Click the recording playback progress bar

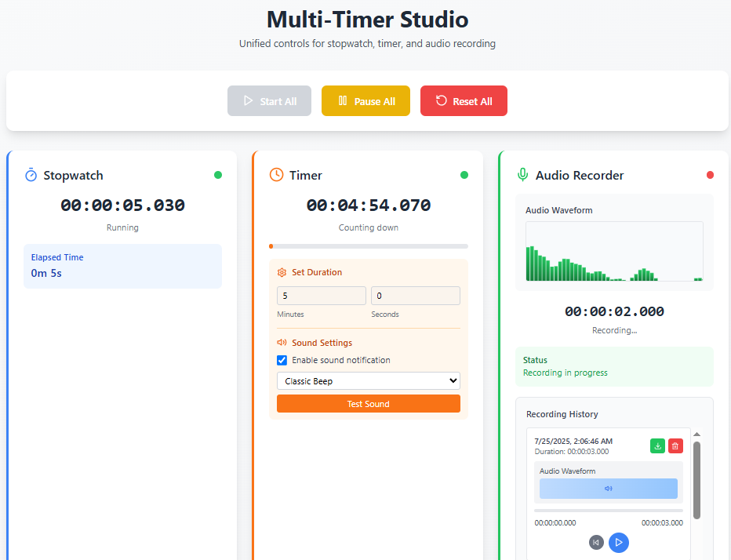click(609, 511)
